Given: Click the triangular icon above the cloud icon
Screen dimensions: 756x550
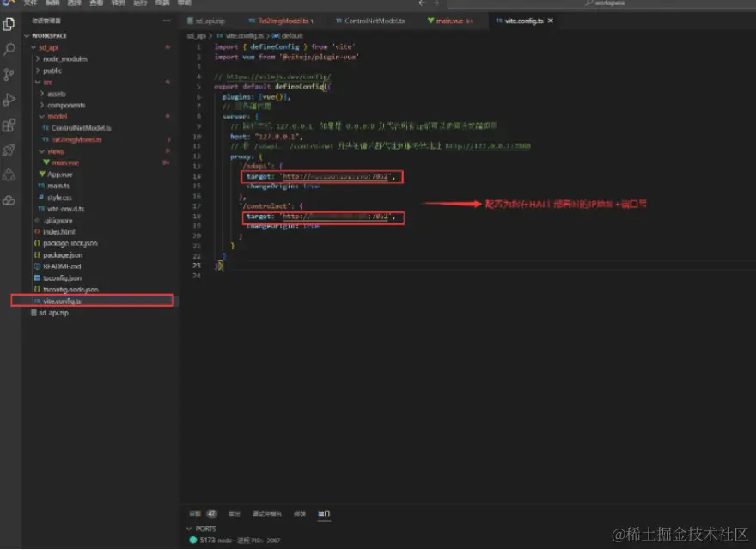Looking at the screenshot, I should tap(9, 175).
